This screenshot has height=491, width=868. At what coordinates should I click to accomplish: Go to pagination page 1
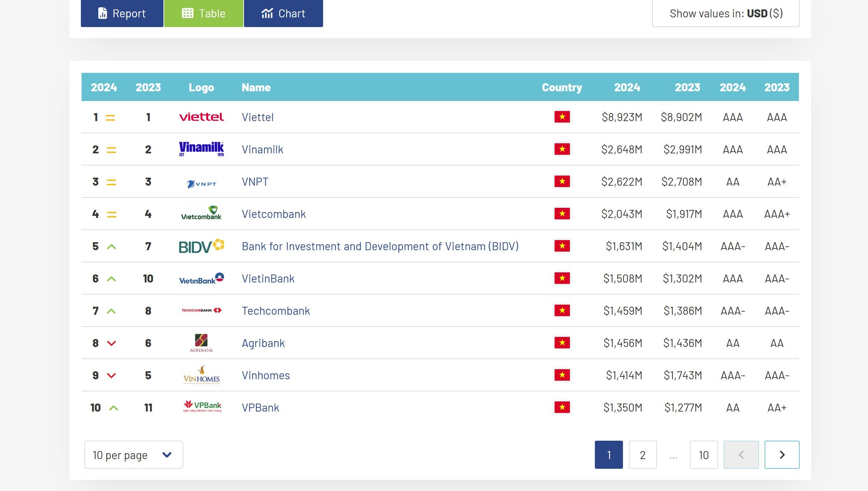pos(609,455)
